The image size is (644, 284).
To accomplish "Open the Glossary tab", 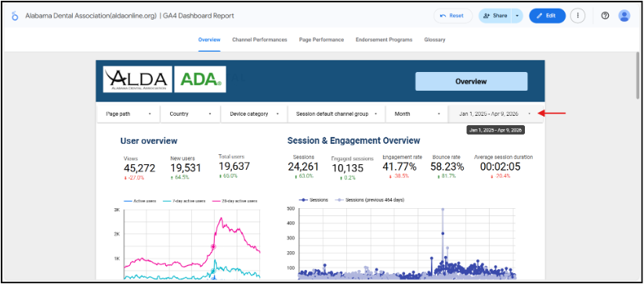I will click(435, 40).
